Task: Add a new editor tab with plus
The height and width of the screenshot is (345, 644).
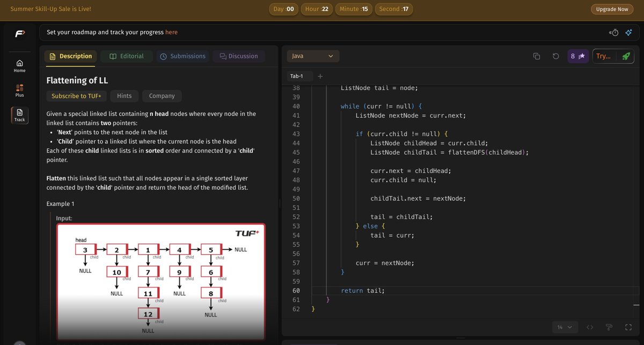Action: click(320, 76)
